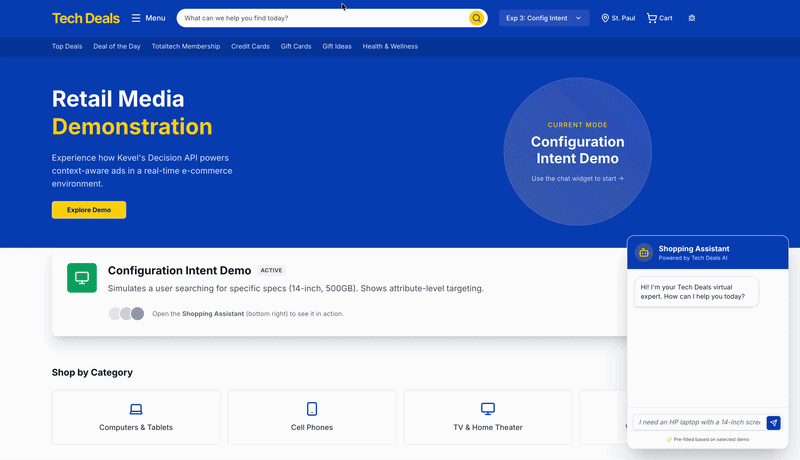
Task: Open the Cell Phones category
Action: pyautogui.click(x=312, y=417)
